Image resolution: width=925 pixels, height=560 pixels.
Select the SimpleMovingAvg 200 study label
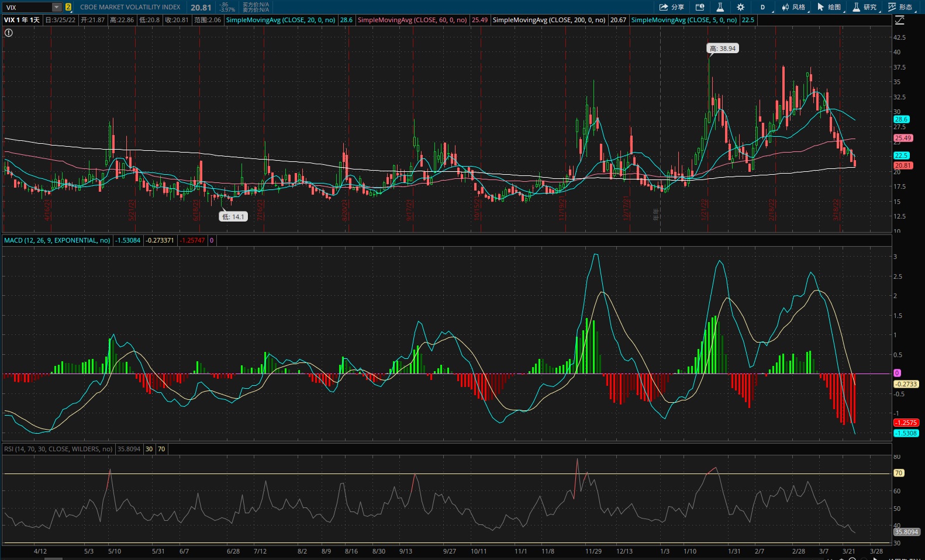tap(549, 20)
